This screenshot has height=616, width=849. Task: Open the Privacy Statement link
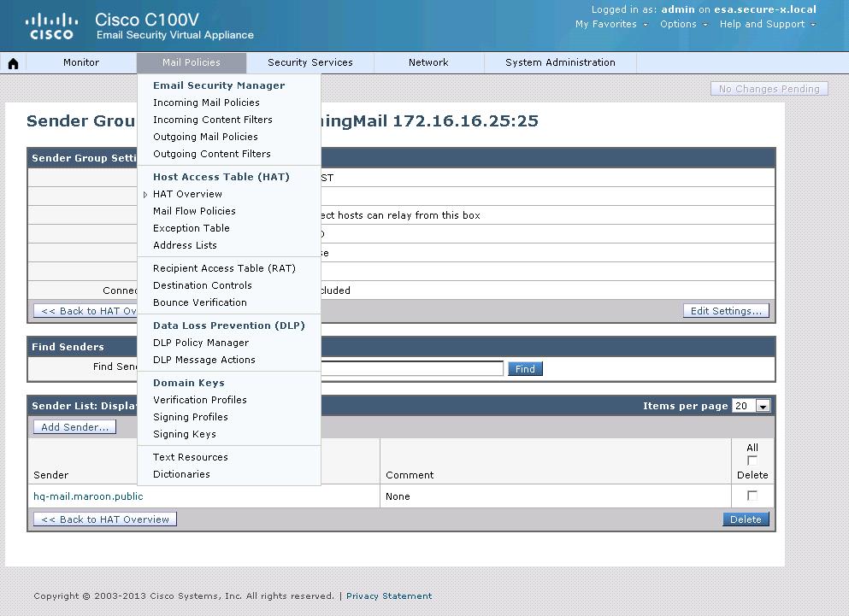(389, 596)
